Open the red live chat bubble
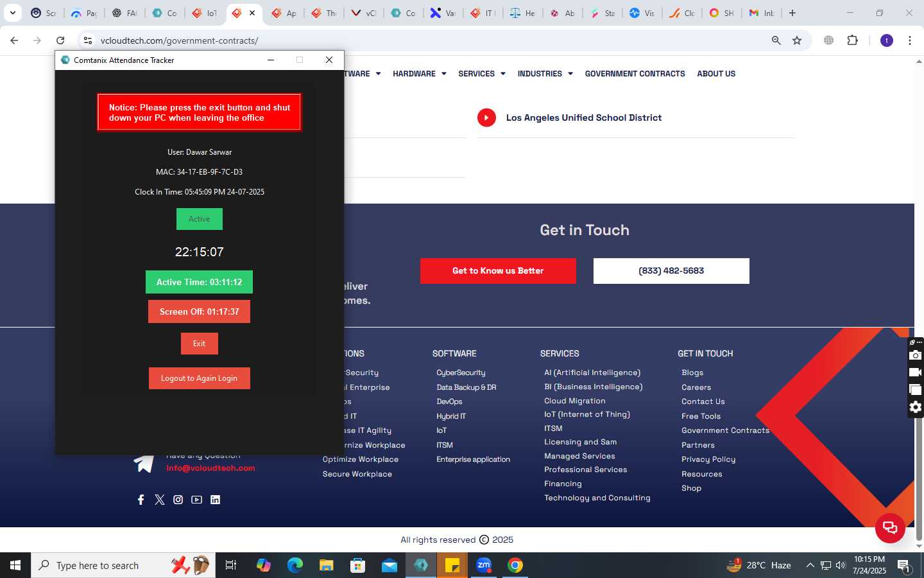This screenshot has width=924, height=578. tap(890, 528)
